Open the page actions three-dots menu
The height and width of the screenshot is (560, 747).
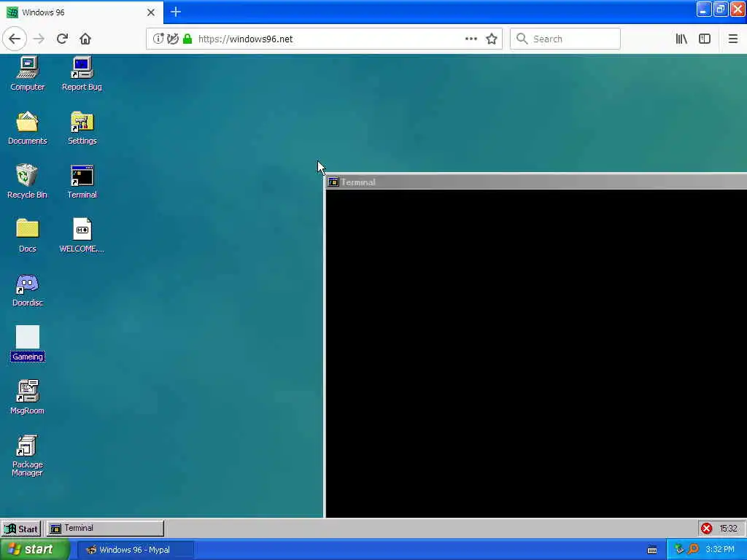pyautogui.click(x=471, y=39)
